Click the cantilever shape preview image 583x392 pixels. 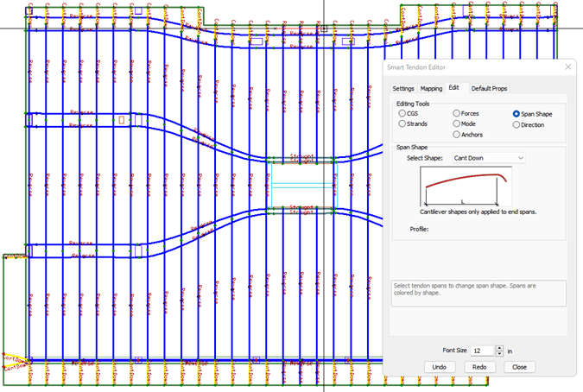coord(466,187)
